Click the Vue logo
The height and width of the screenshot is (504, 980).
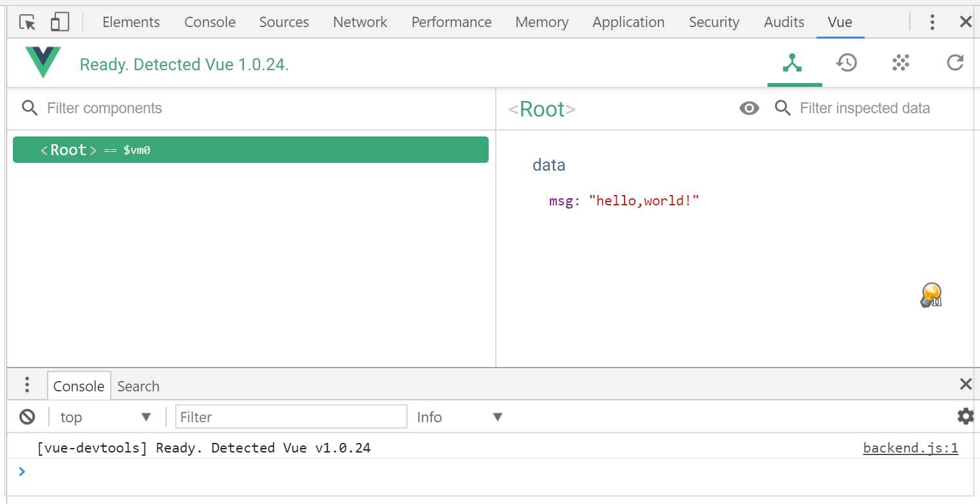43,62
